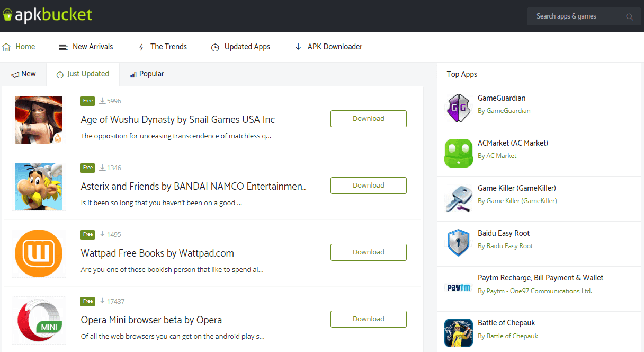Click Free badge on Wattpad
This screenshot has height=352, width=644.
tap(88, 234)
